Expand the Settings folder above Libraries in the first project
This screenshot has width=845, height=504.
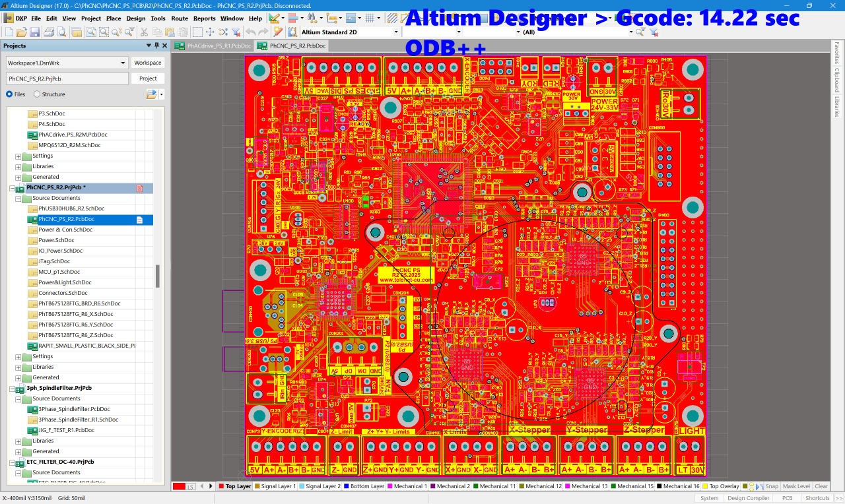pos(18,156)
